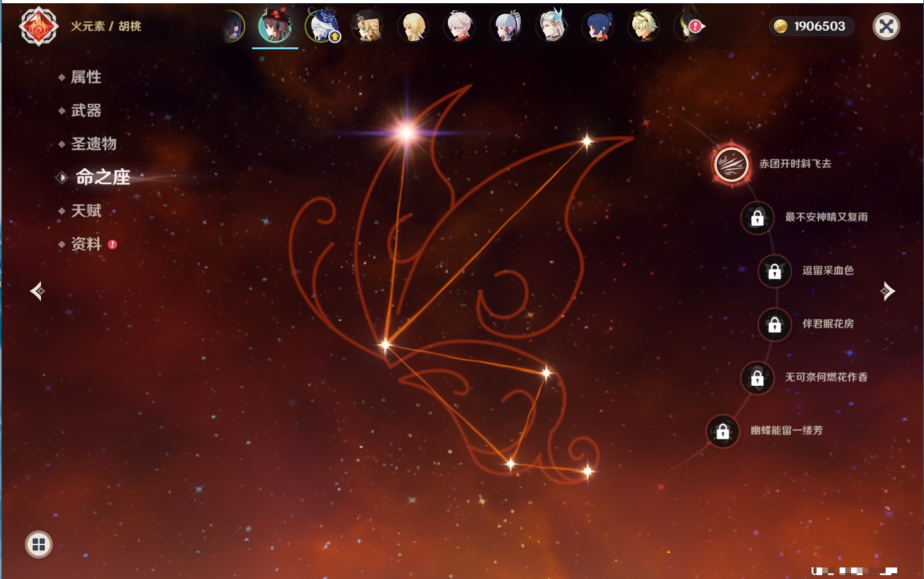Select Kamisato Ayaka's portrait

point(506,26)
